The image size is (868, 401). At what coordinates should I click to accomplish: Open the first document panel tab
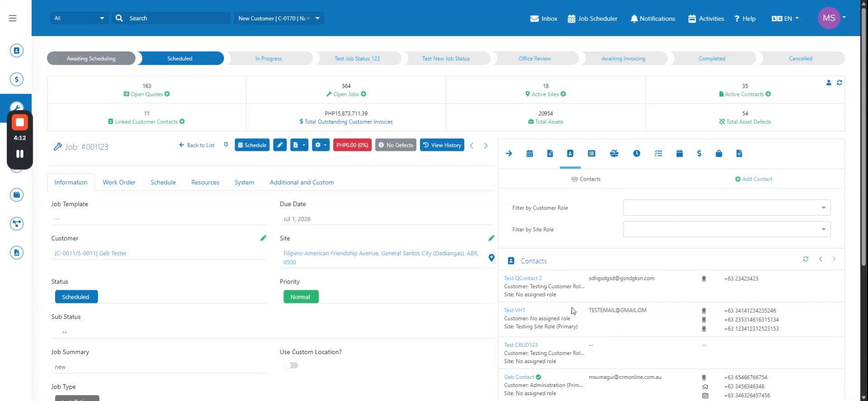pyautogui.click(x=550, y=154)
